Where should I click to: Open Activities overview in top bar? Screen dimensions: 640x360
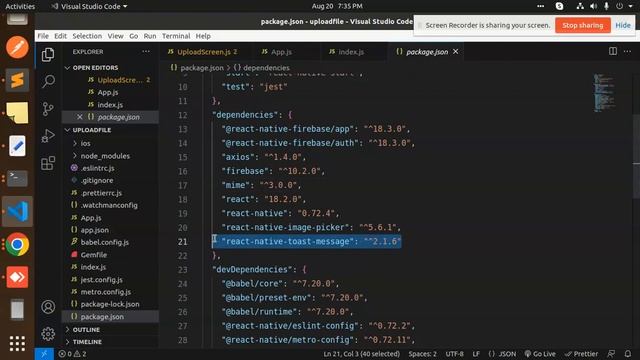pyautogui.click(x=20, y=6)
